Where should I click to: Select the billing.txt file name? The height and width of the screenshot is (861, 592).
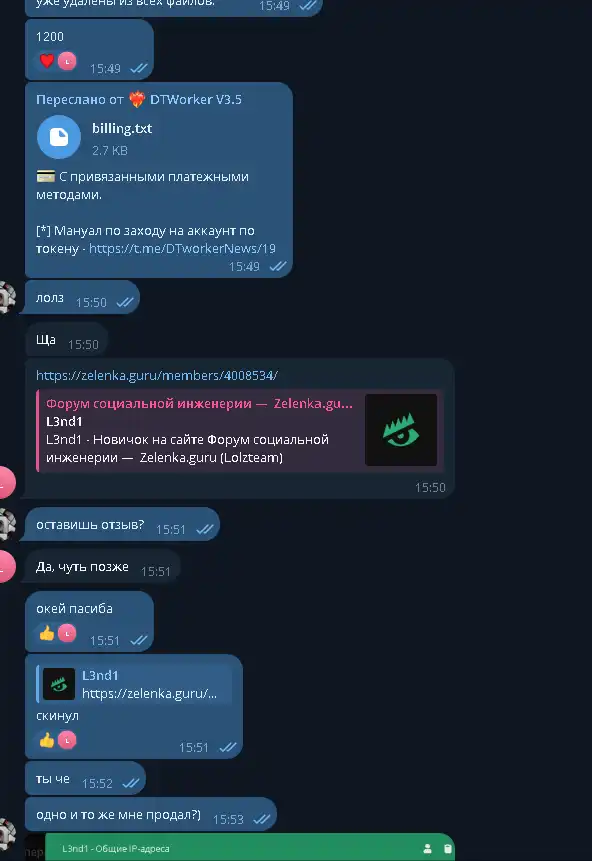pyautogui.click(x=122, y=128)
